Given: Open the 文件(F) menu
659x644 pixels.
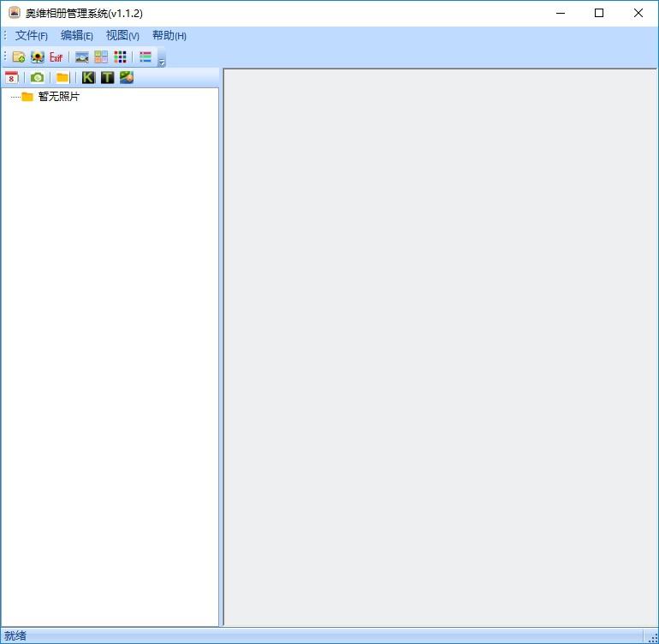Looking at the screenshot, I should (x=31, y=35).
